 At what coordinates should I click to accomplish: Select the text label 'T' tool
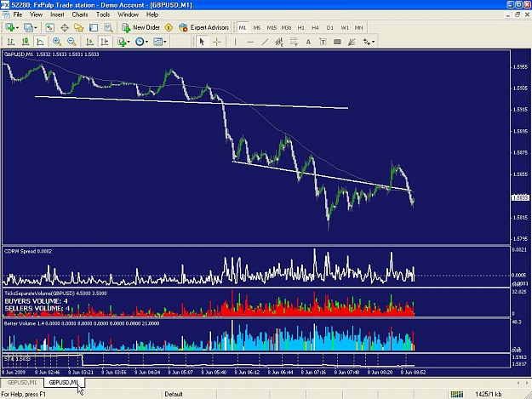323,42
